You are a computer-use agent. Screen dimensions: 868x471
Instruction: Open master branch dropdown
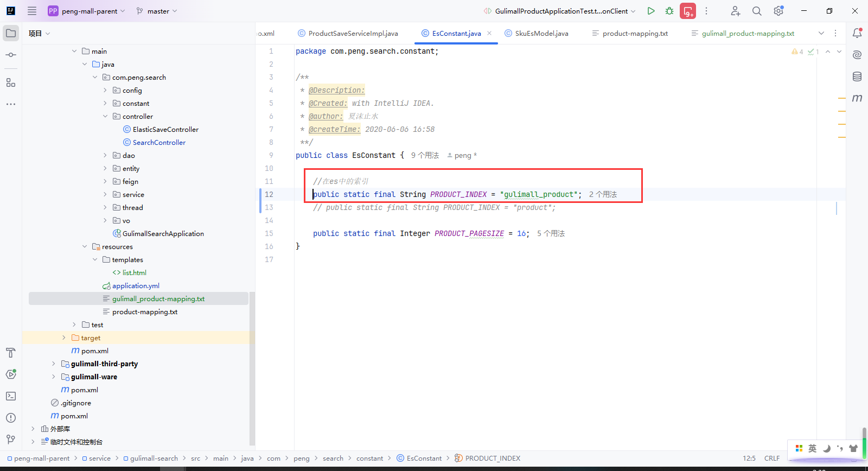pos(157,11)
